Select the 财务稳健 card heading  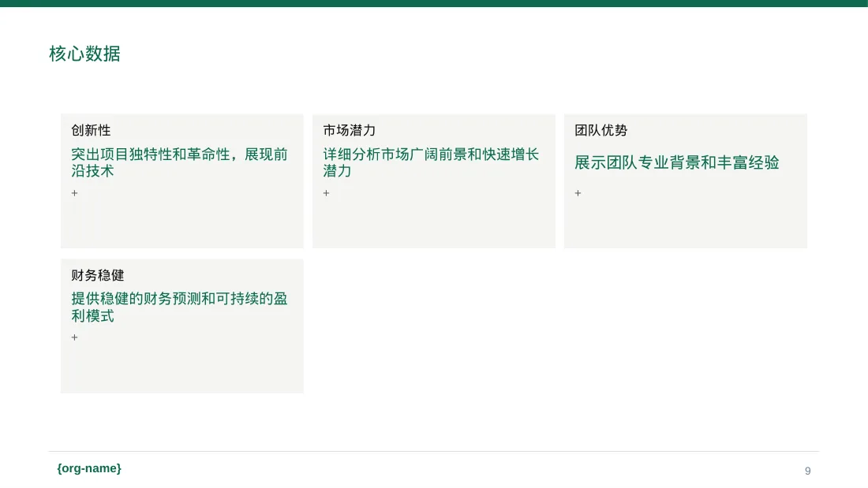click(x=97, y=275)
